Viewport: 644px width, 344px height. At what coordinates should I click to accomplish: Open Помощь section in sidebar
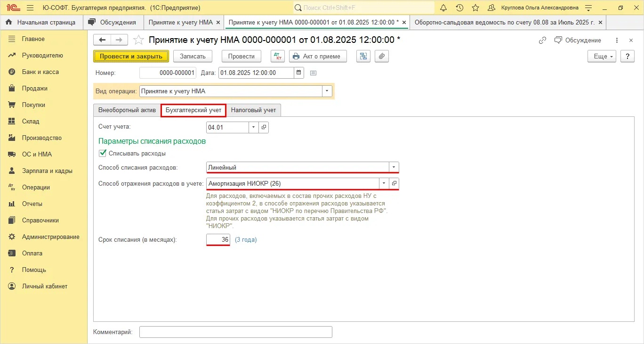coord(34,270)
